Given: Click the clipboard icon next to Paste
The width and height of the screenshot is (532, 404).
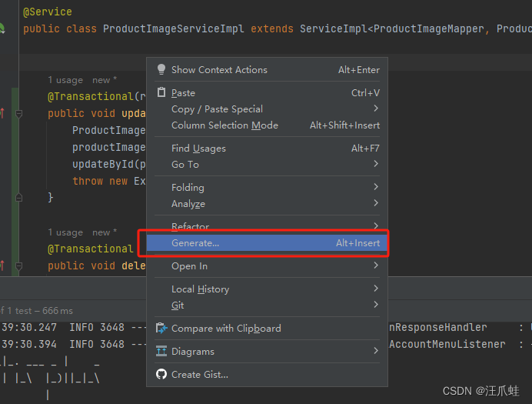Looking at the screenshot, I should 161,92.
